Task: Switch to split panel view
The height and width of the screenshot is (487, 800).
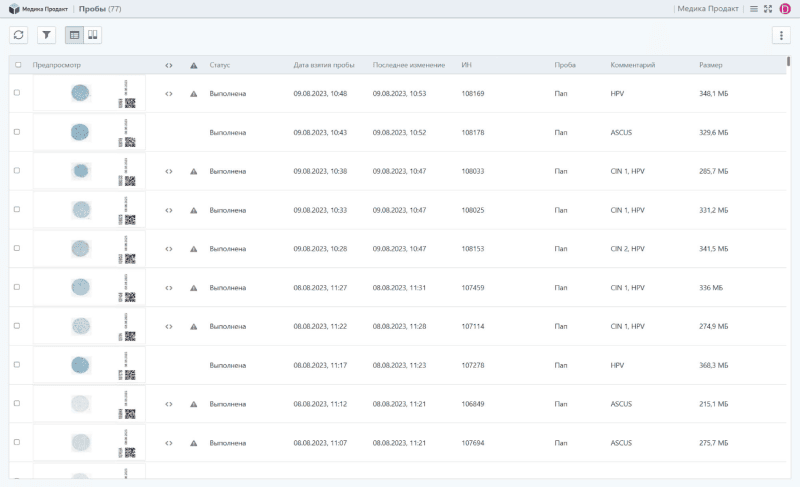Action: [x=92, y=35]
